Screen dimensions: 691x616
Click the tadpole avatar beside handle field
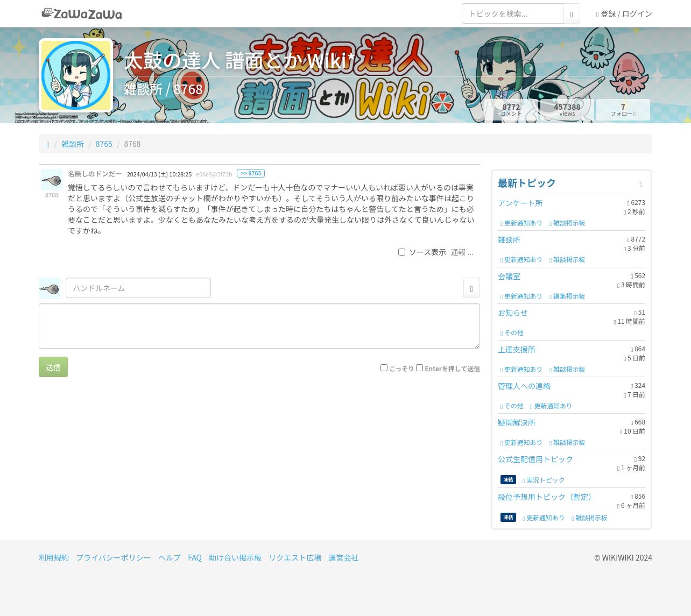pos(50,288)
